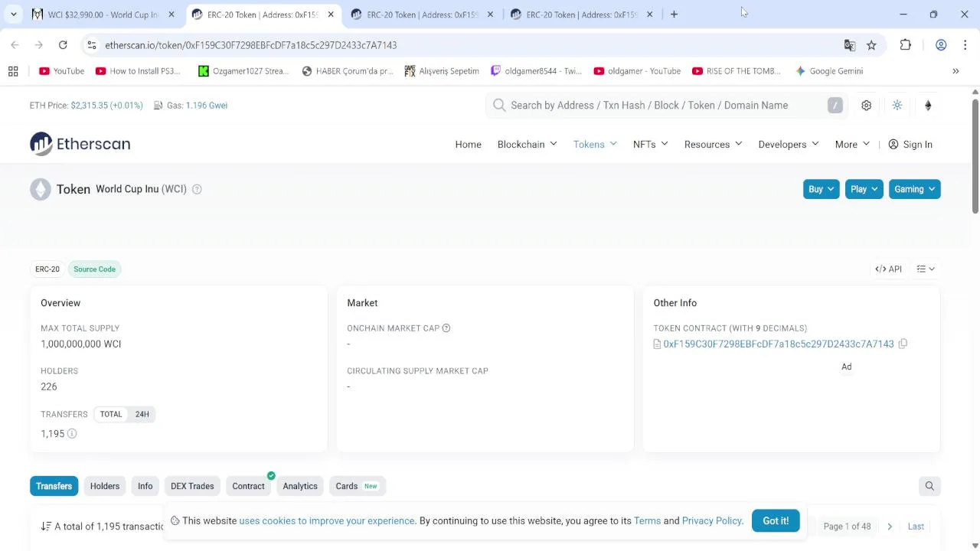The width and height of the screenshot is (980, 551).
Task: Jump to Last page of transactions
Action: click(x=916, y=527)
